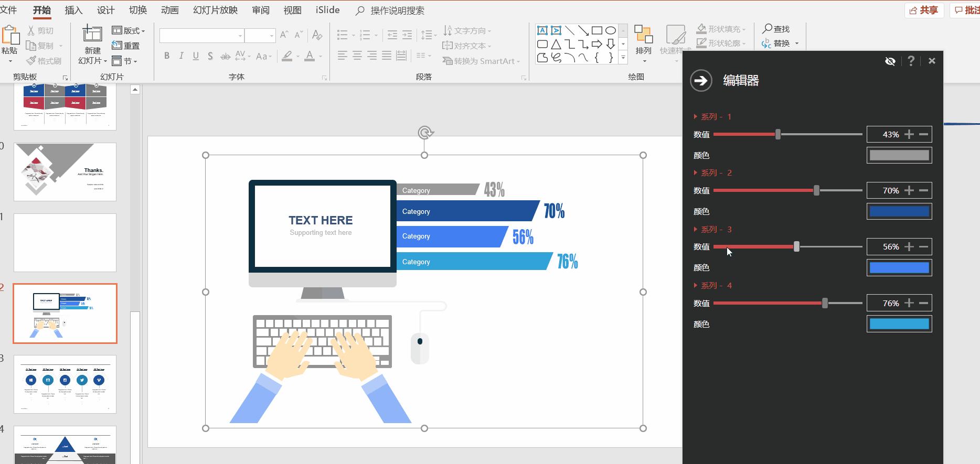Click the numbered list icon
This screenshot has width=980, height=464.
[365, 35]
